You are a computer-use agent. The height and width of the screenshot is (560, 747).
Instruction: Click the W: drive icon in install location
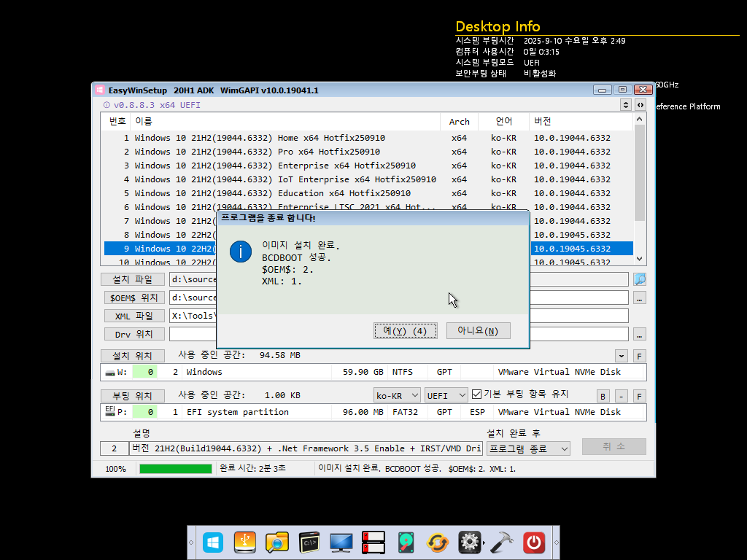coord(110,373)
